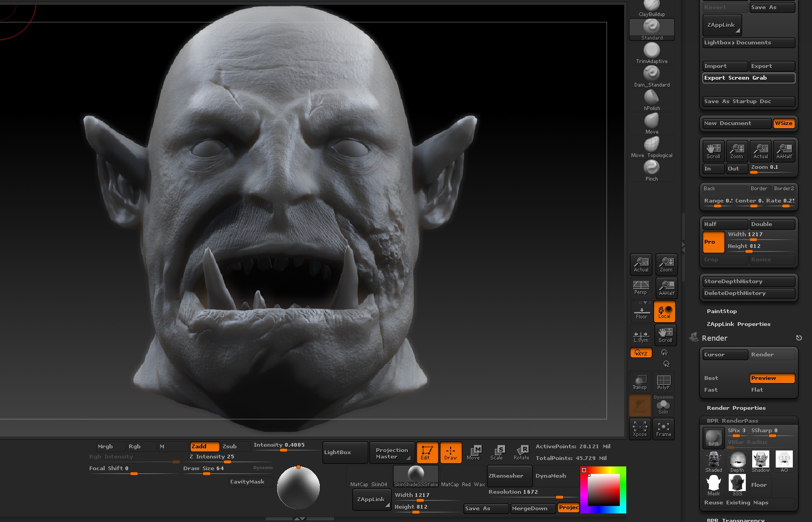The height and width of the screenshot is (522, 812).
Task: Click the Scroll icon beside L.Sym
Action: (x=665, y=334)
